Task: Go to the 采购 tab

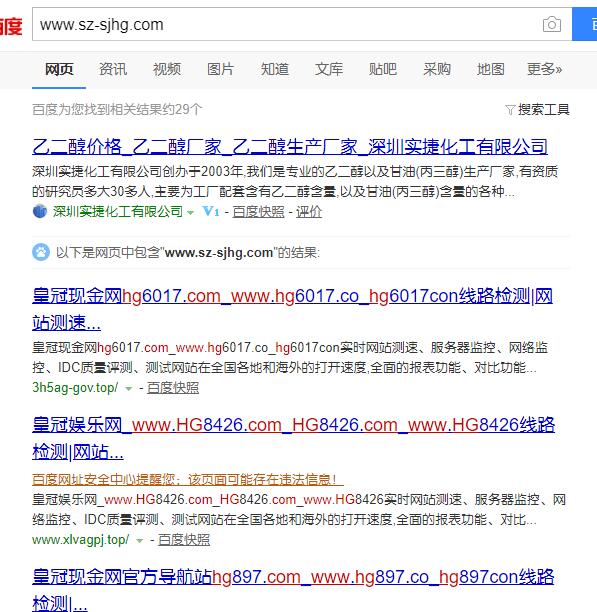Action: pyautogui.click(x=437, y=69)
